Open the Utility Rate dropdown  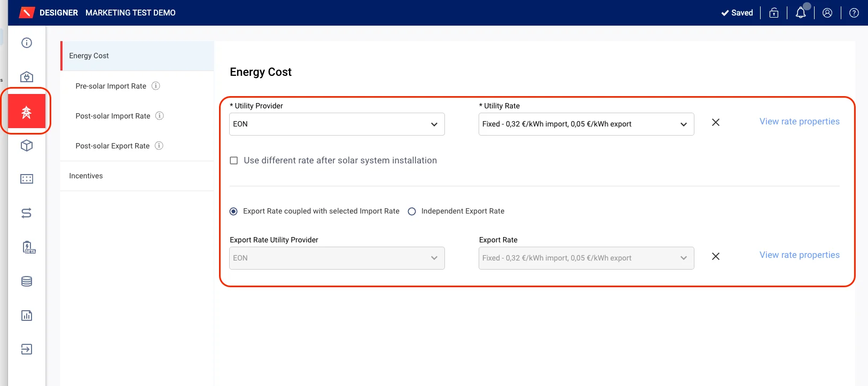(x=587, y=124)
